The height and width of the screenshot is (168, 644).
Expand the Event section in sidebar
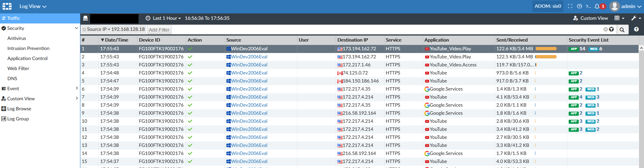40,89
